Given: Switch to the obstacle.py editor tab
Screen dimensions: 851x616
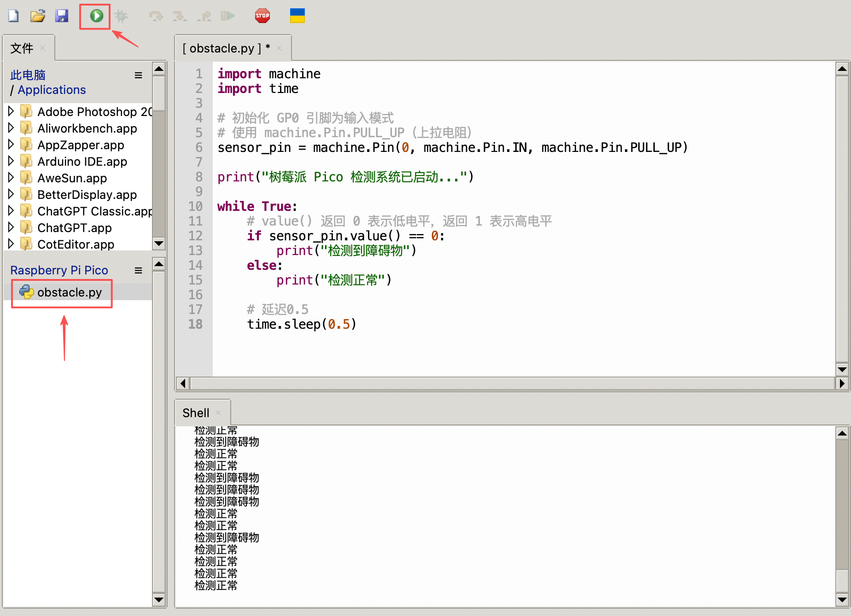Looking at the screenshot, I should [x=226, y=48].
